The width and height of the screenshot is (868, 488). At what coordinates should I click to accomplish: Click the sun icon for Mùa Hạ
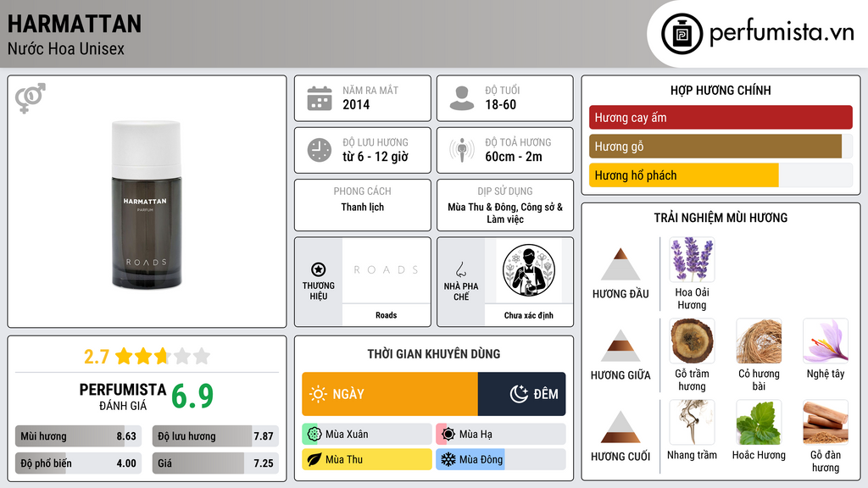coord(448,435)
